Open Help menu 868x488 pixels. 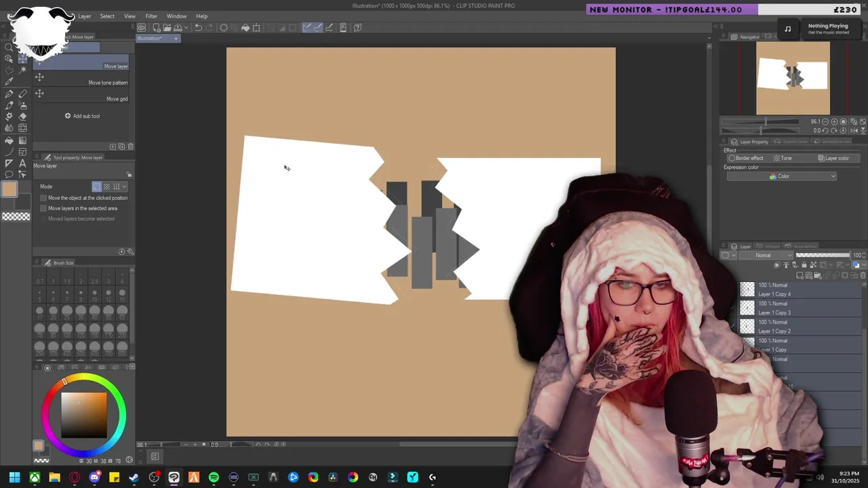tap(201, 16)
